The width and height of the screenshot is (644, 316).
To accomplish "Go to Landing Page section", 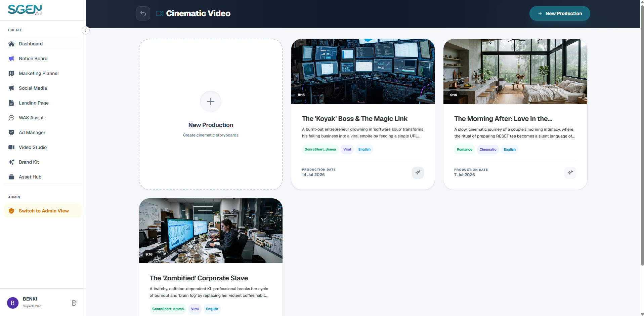I will (x=43, y=103).
